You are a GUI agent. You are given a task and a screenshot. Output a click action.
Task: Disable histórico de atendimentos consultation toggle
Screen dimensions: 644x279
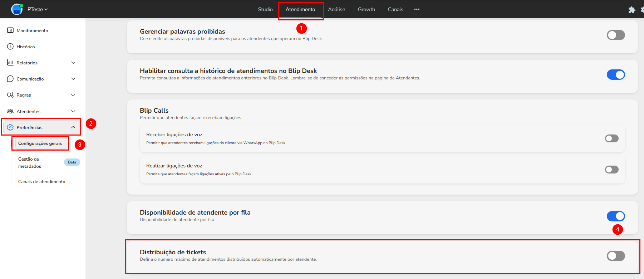[x=616, y=75]
